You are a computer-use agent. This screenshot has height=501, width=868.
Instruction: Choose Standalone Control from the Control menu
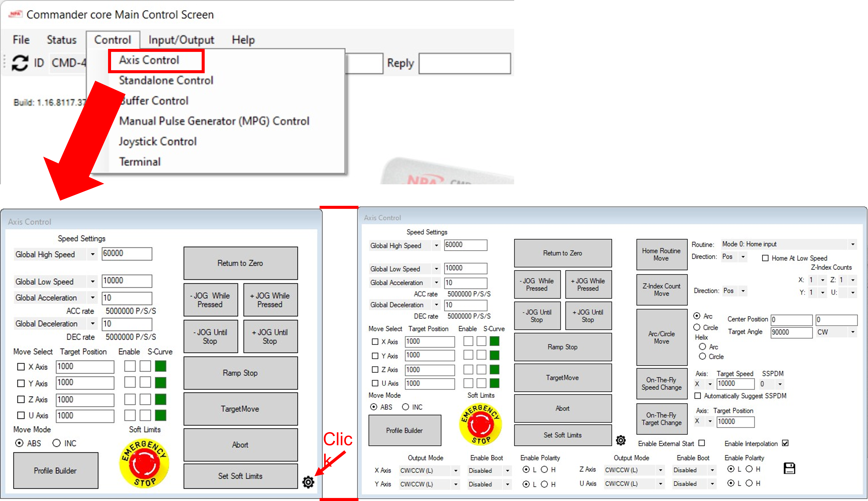click(x=166, y=81)
